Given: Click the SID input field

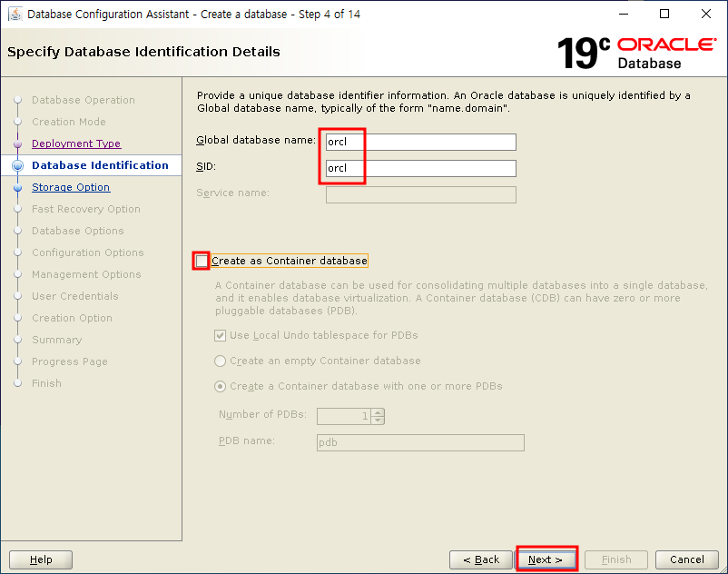Looking at the screenshot, I should (420, 168).
